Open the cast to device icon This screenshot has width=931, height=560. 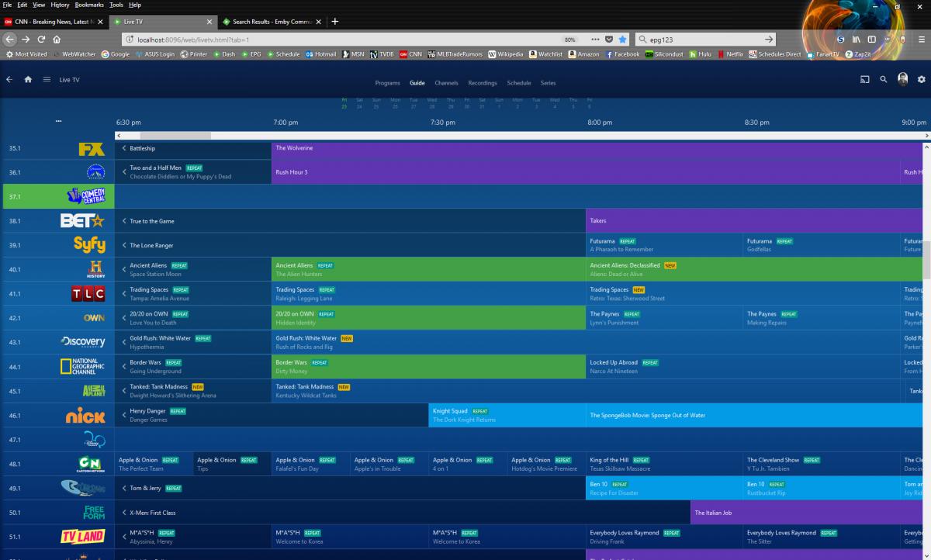pyautogui.click(x=864, y=79)
